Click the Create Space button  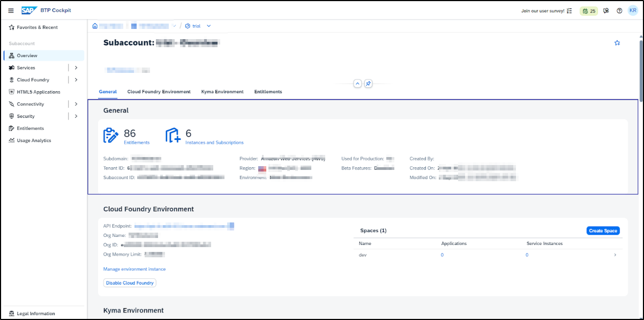tap(603, 230)
